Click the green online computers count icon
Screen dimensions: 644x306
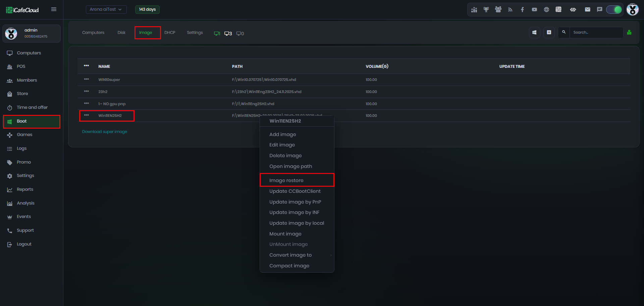point(217,33)
